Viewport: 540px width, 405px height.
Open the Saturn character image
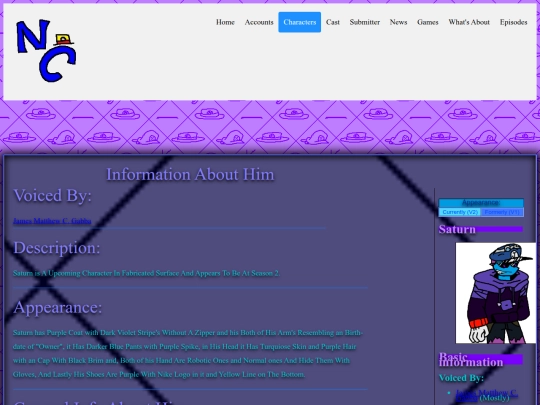(496, 293)
